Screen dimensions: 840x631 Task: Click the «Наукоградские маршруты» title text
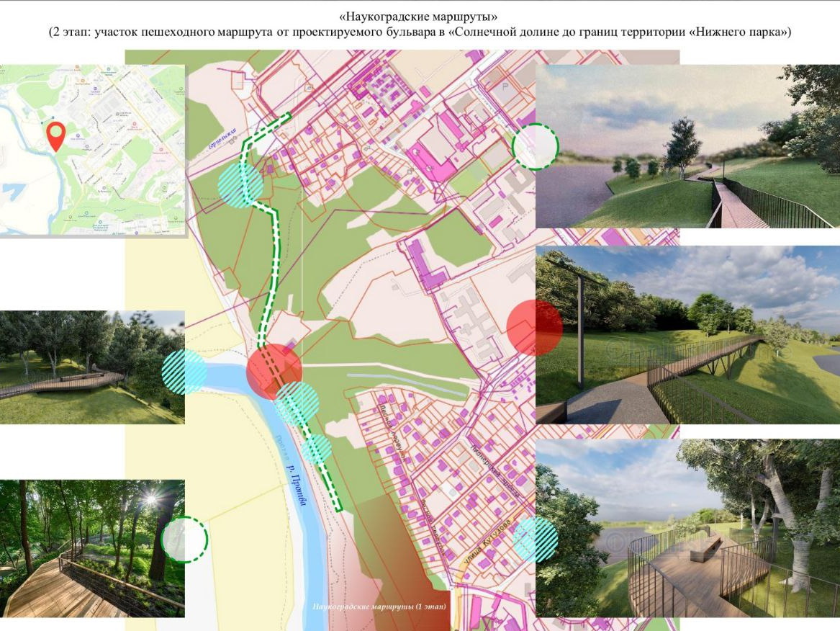420,15
